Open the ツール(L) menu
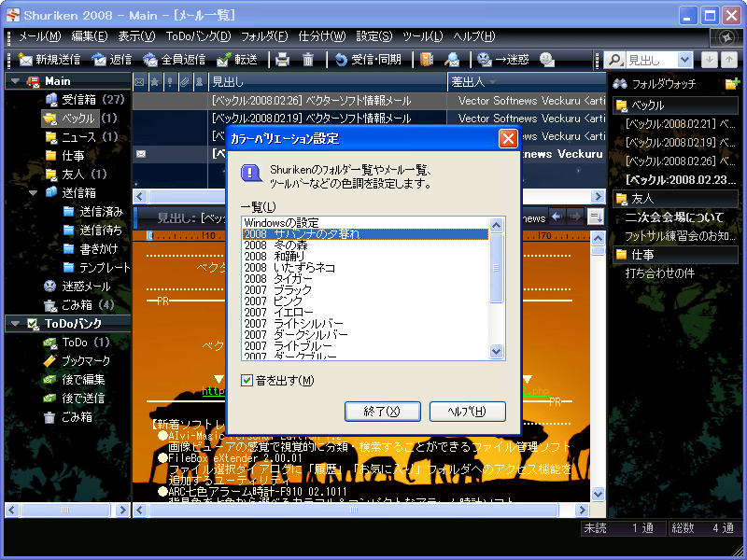Screen dimensions: 747x560 (422, 36)
